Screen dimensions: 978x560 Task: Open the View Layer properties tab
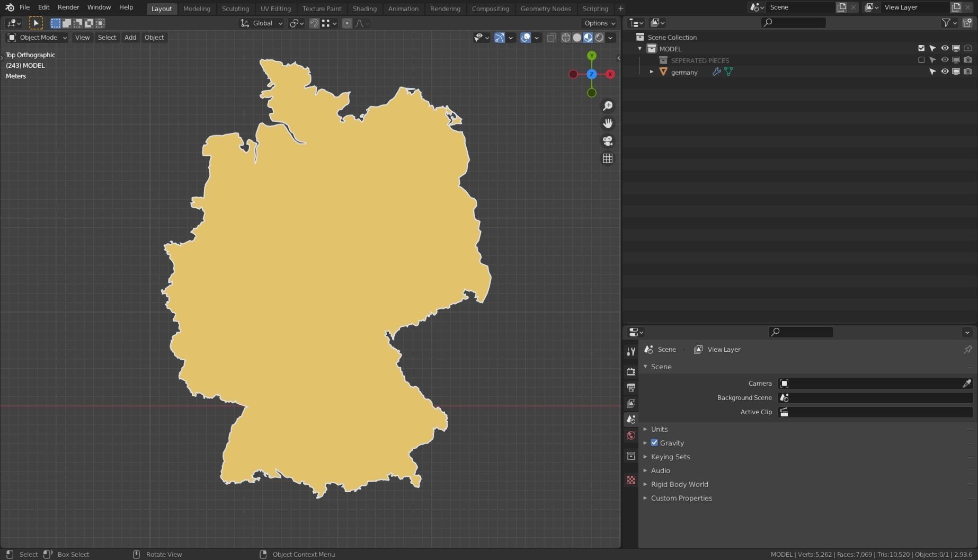pyautogui.click(x=631, y=403)
